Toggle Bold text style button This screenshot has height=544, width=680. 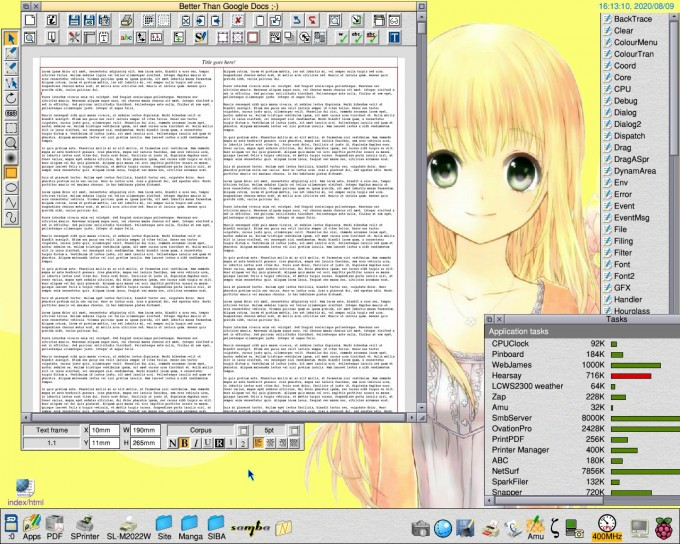(x=184, y=443)
